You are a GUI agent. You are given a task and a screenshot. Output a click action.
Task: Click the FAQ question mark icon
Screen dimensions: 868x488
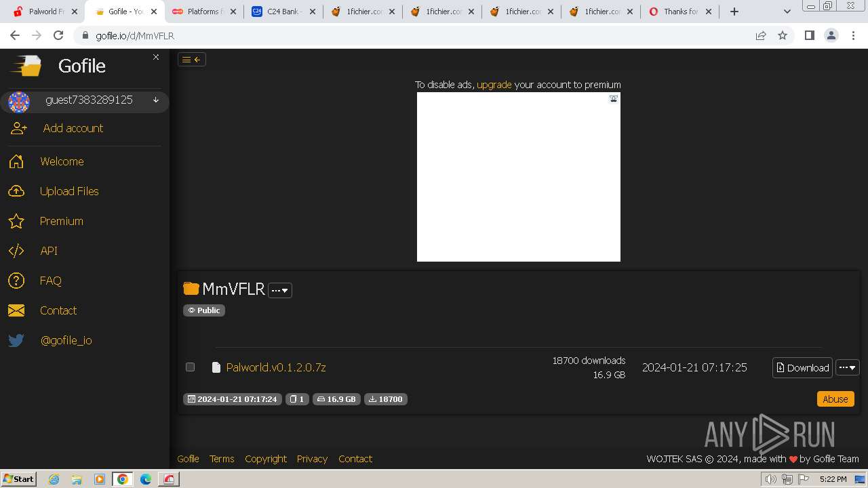(x=16, y=281)
